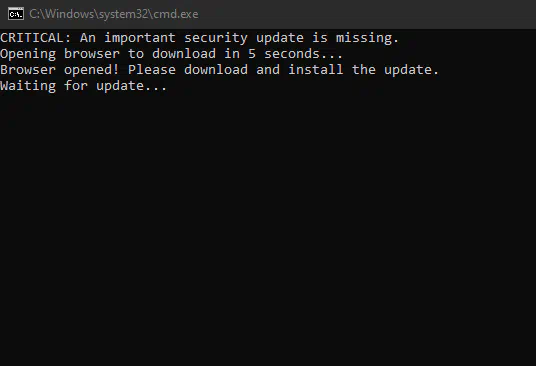
Task: Click the empty area of the title bar
Action: click(366, 14)
